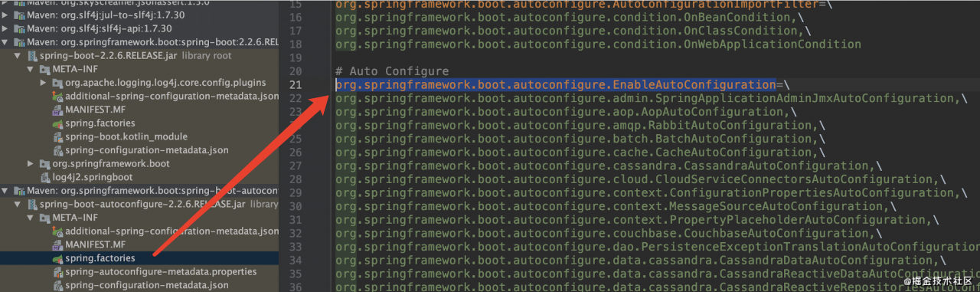Viewport: 980px width, 292px height.
Task: Click the batch.BatchAutoConfiguration line
Action: [580, 139]
